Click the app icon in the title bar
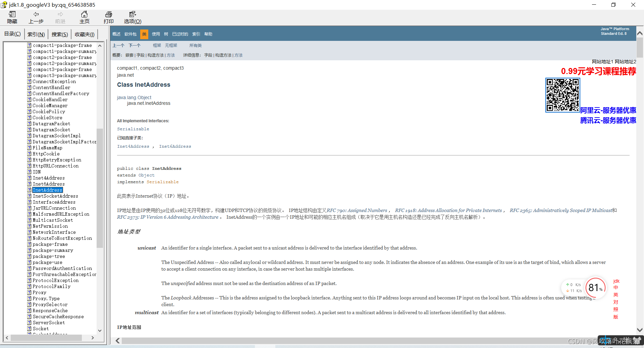The image size is (644, 348). click(x=4, y=5)
